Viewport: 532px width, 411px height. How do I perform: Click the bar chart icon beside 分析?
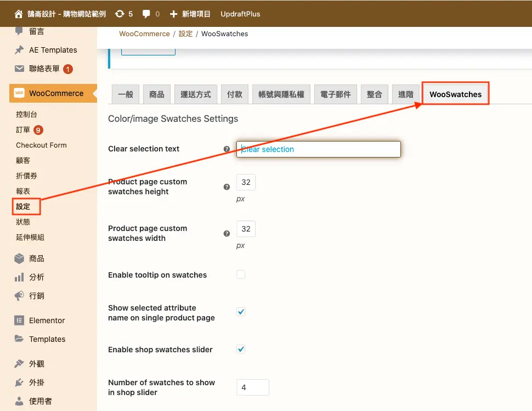click(x=19, y=277)
